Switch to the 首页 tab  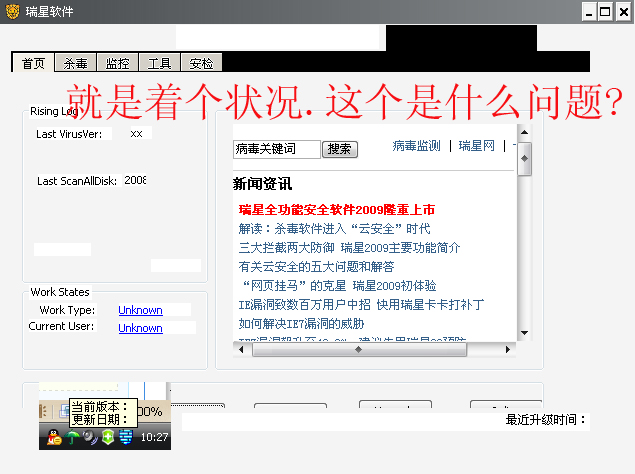point(33,63)
